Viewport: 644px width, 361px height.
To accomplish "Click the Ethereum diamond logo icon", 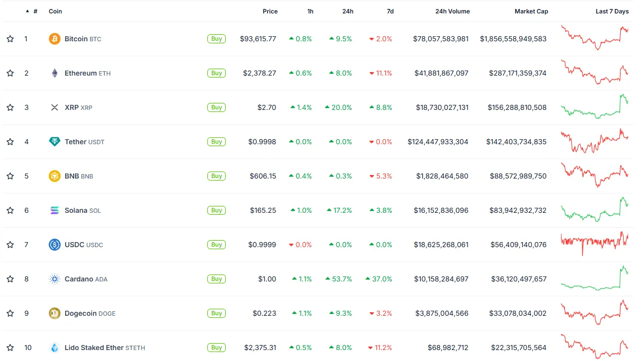I will click(x=55, y=73).
